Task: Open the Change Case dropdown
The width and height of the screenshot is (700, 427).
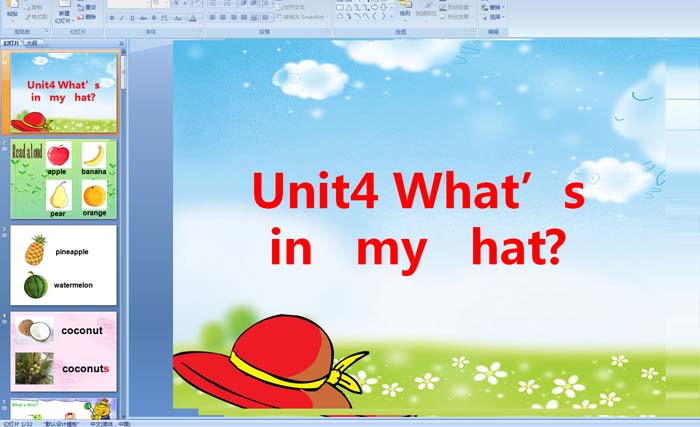Action: pos(178,18)
